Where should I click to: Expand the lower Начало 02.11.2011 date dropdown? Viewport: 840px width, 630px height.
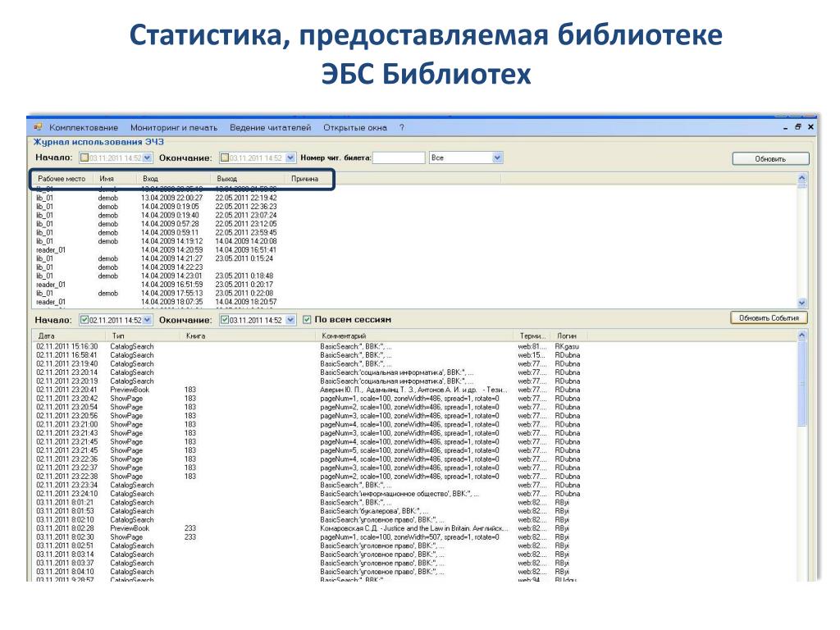click(148, 320)
